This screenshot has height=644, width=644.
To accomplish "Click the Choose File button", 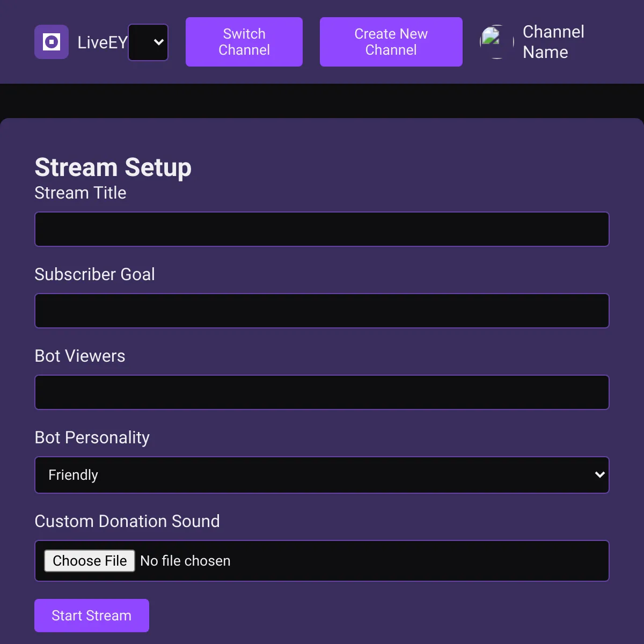I will [x=90, y=561].
